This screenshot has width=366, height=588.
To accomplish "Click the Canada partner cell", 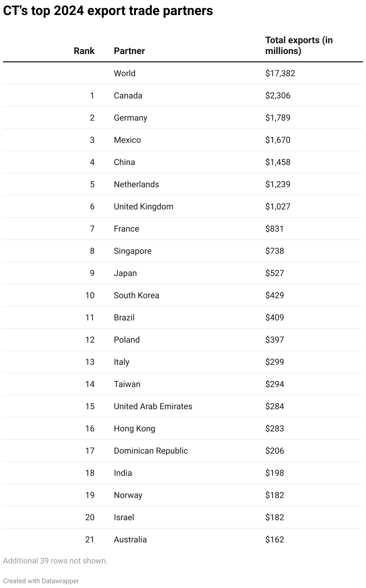I will (x=128, y=95).
